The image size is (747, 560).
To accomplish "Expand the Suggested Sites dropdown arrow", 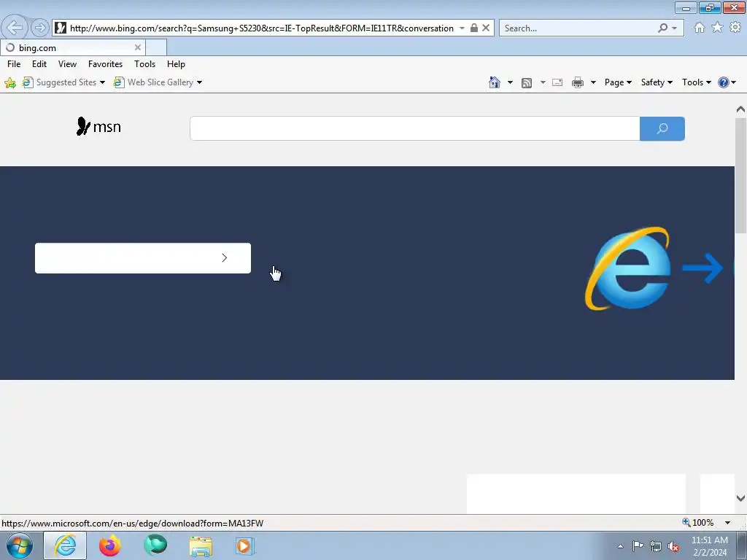I will [x=102, y=82].
